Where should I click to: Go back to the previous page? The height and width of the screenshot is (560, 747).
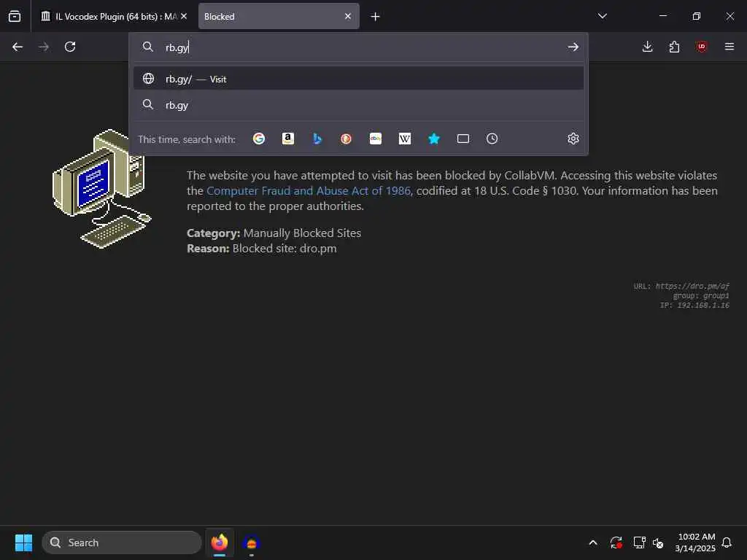[x=18, y=47]
